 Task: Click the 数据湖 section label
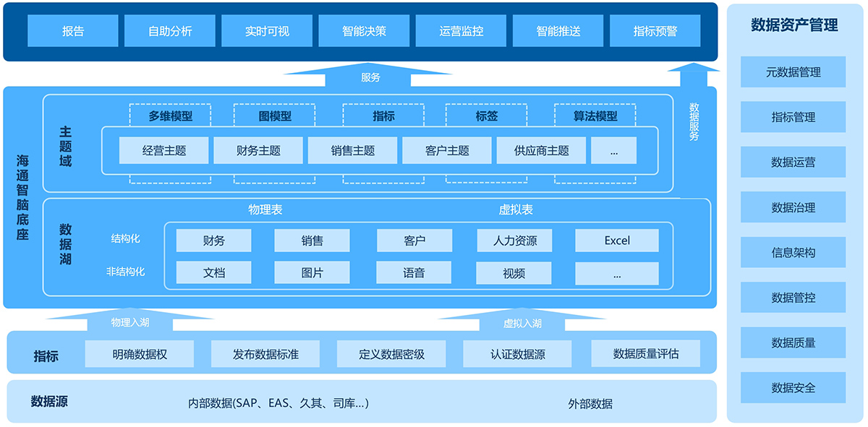[x=66, y=245]
